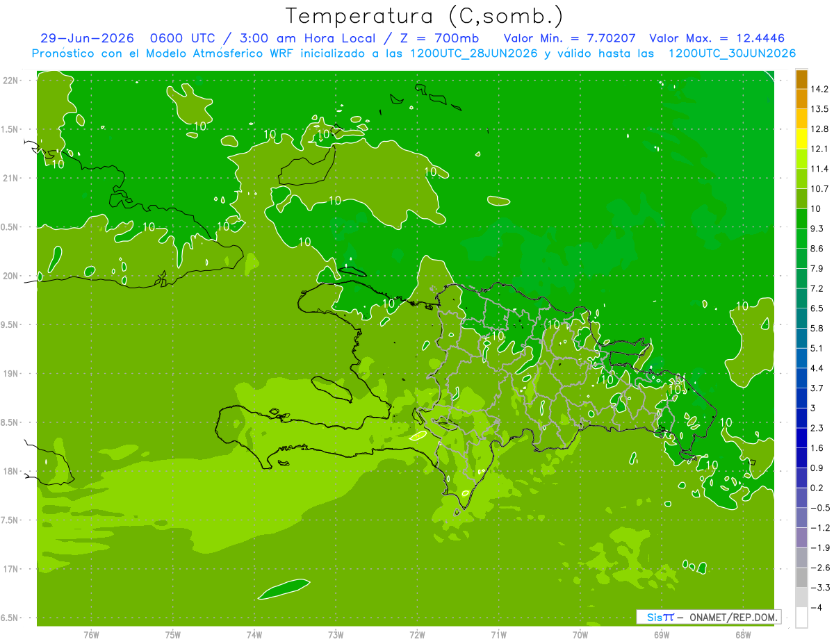834x644 pixels.
Task: Click the '71W' longitude label
Action: click(x=498, y=635)
